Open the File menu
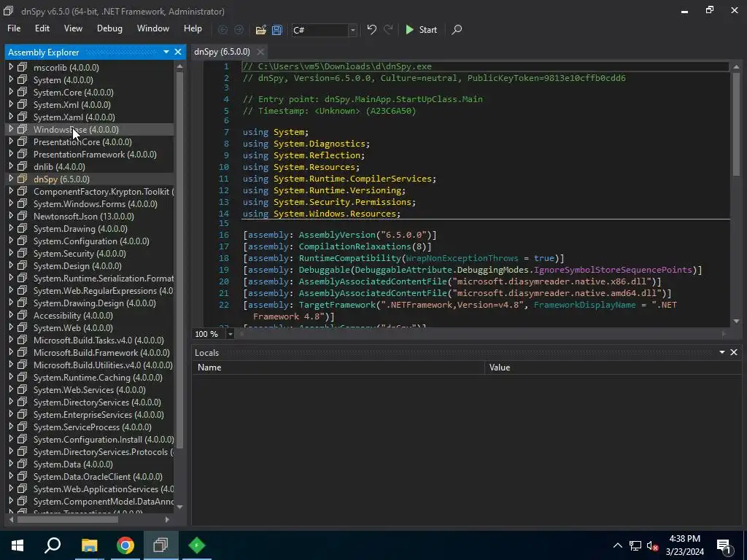 pyautogui.click(x=14, y=28)
